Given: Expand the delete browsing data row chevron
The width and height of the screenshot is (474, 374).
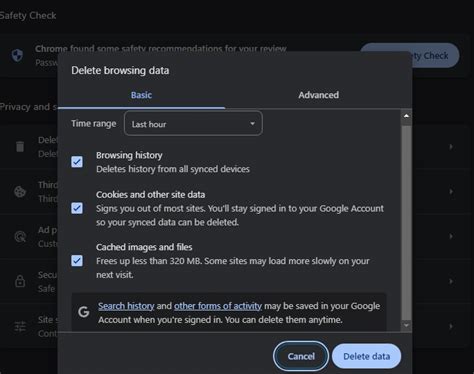Looking at the screenshot, I should [x=451, y=147].
